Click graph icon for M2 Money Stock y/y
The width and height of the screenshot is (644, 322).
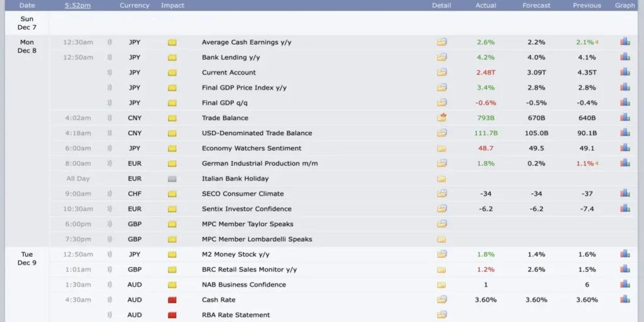(x=625, y=254)
